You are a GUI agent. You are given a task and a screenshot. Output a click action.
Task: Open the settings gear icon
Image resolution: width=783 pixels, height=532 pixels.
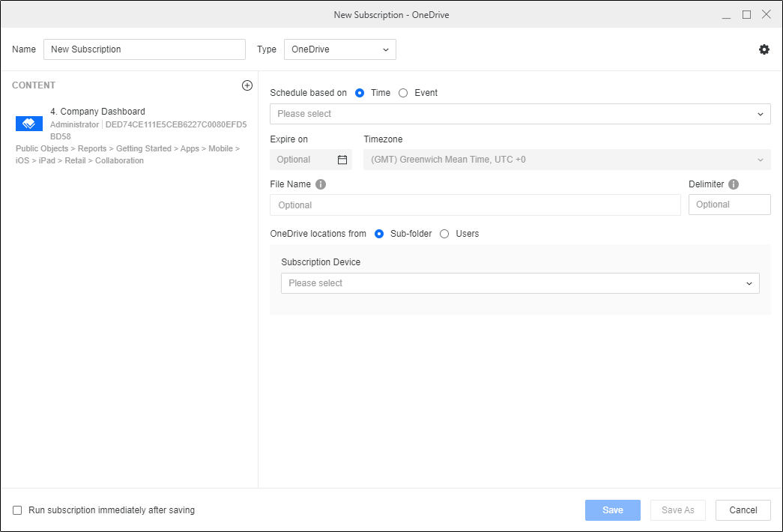pyautogui.click(x=764, y=49)
